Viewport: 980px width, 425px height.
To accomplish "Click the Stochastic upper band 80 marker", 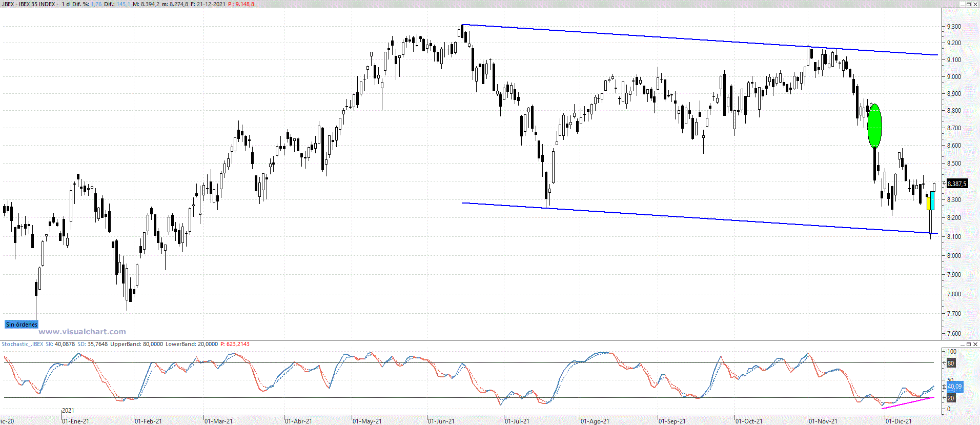I will click(951, 363).
